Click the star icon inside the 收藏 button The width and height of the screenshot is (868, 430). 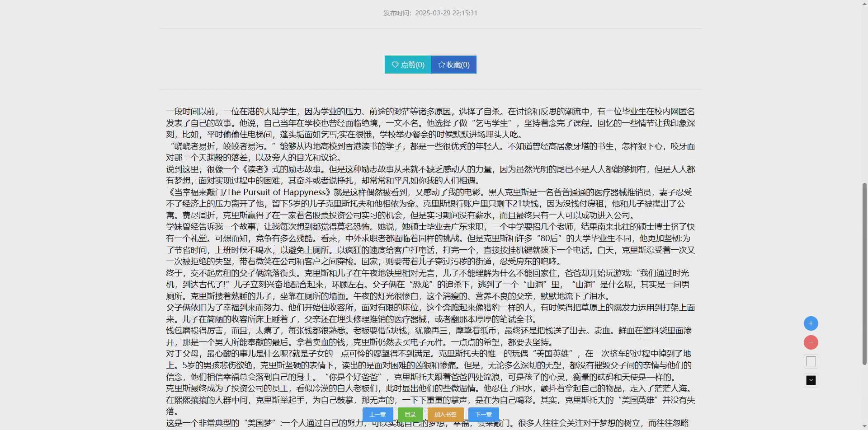point(441,64)
